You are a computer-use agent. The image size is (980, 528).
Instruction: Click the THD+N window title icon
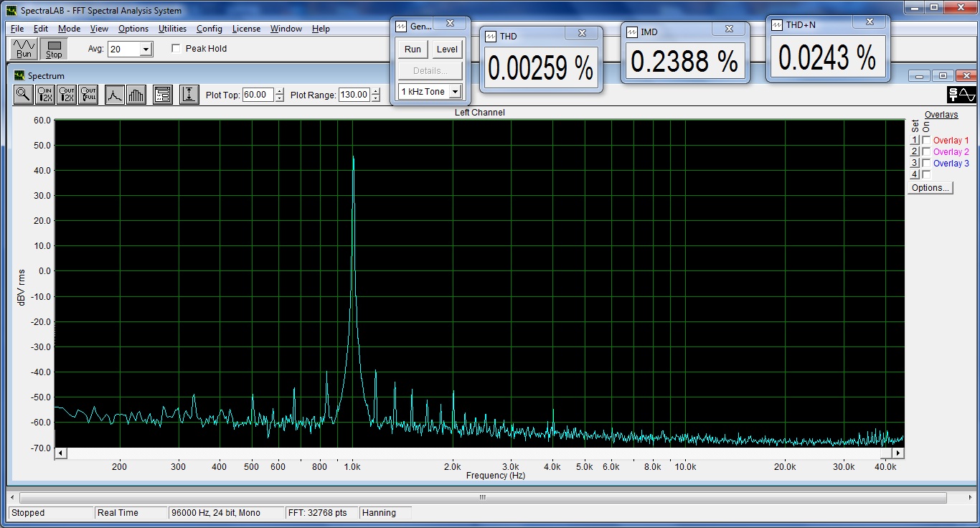pos(778,24)
